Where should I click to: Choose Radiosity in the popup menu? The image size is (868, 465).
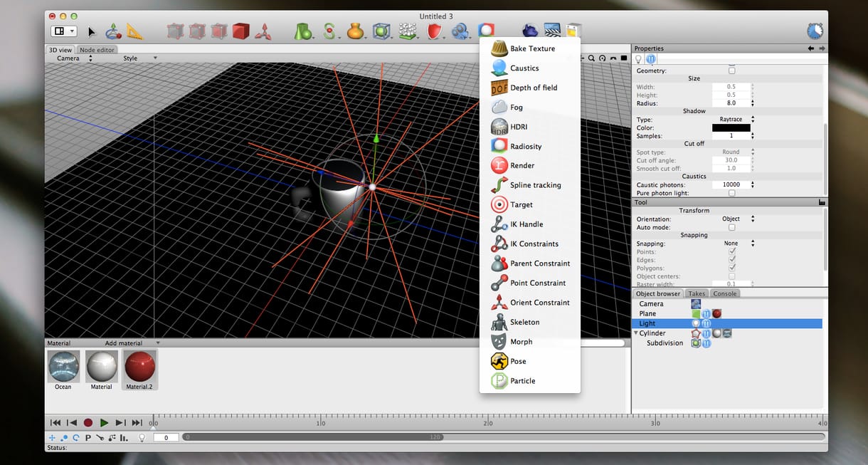pos(530,146)
